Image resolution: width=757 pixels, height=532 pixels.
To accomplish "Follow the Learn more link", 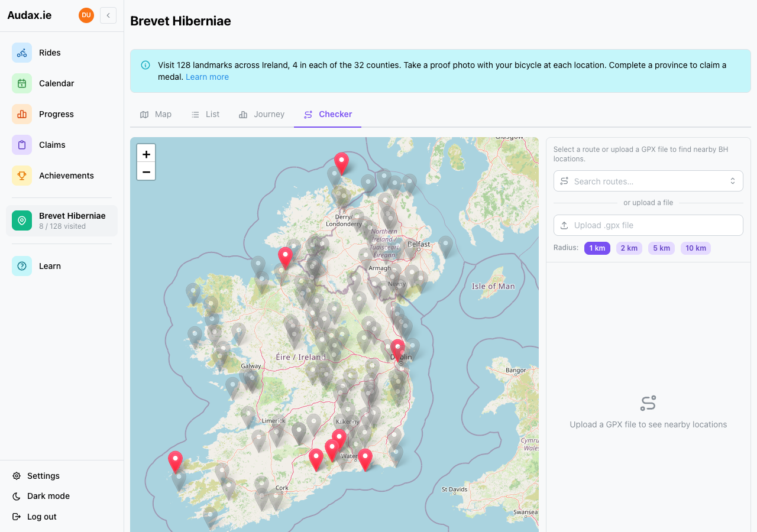I will 207,77.
